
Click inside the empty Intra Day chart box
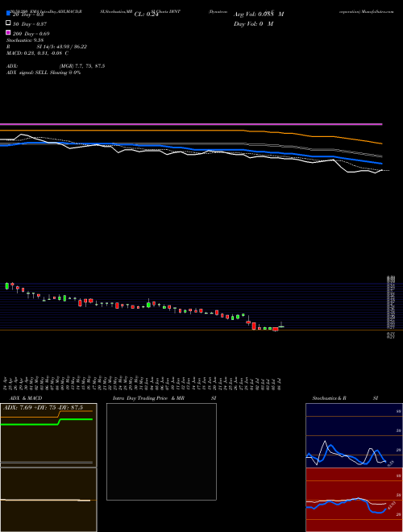click(x=161, y=451)
